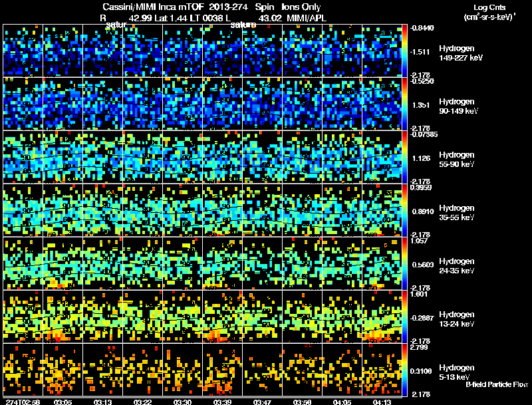
Task: Click the Cassini/MIMI Inca mTOF title text
Action: pyautogui.click(x=153, y=7)
